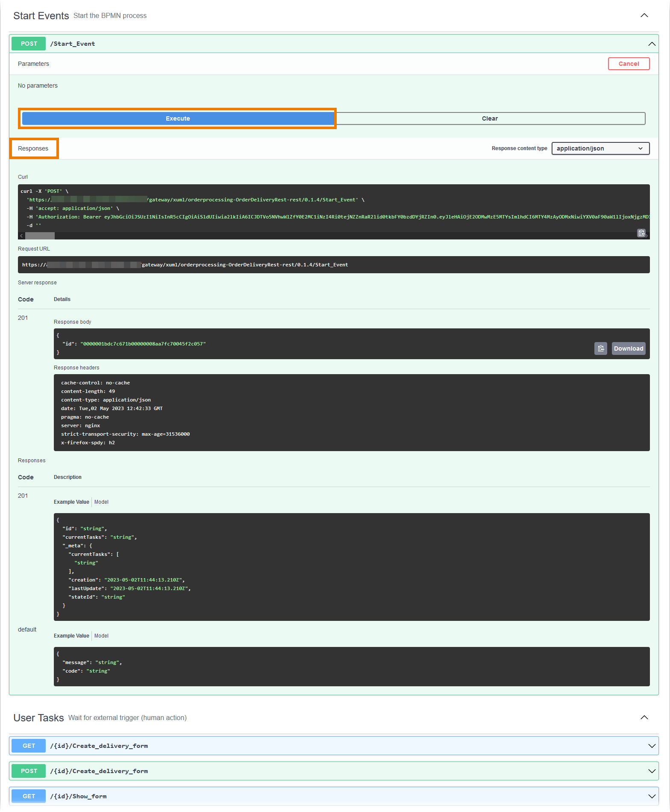Switch to Model tab for 201 response
Image resolution: width=670 pixels, height=812 pixels.
pyautogui.click(x=101, y=502)
